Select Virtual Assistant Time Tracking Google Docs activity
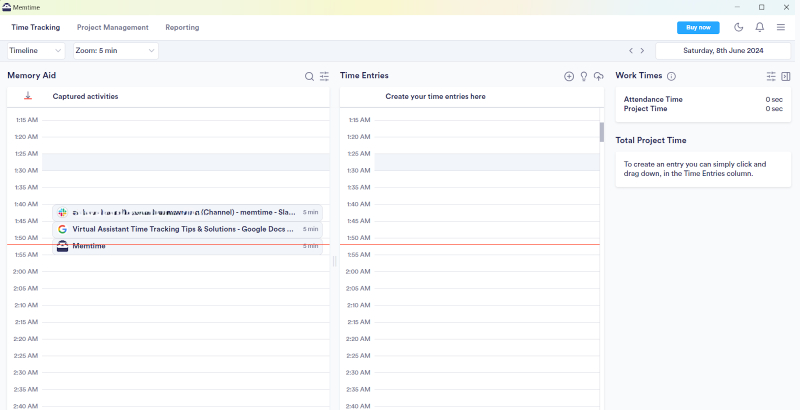The width and height of the screenshot is (800, 410). 187,229
